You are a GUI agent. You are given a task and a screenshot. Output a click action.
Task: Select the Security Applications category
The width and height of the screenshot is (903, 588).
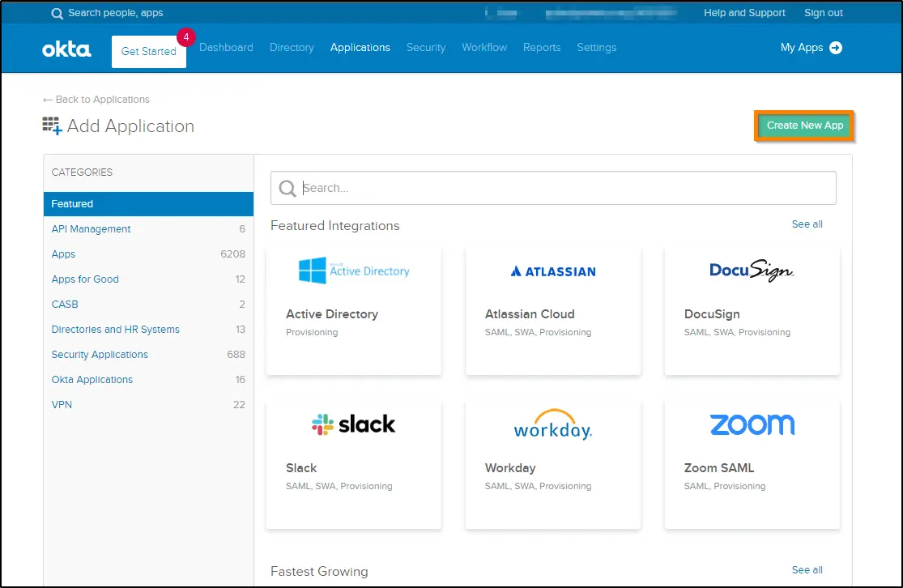pos(148,355)
